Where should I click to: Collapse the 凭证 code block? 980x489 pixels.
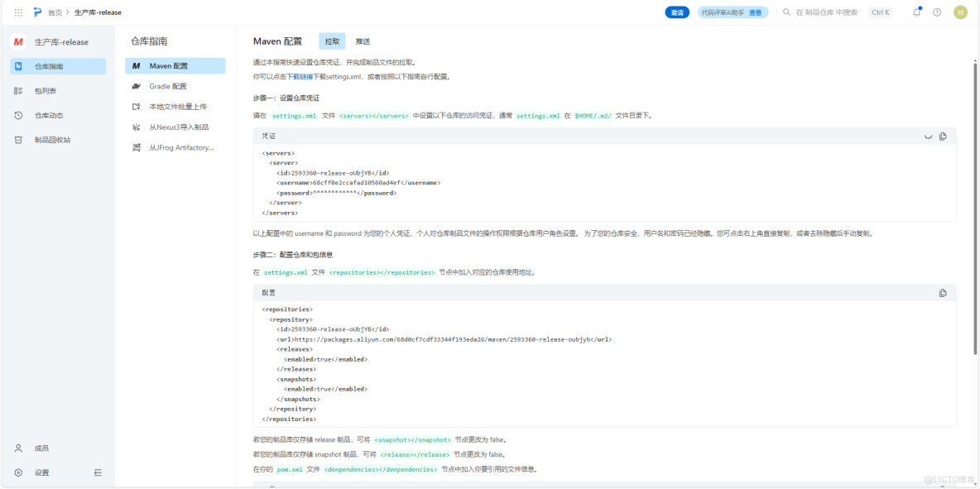[x=928, y=137]
